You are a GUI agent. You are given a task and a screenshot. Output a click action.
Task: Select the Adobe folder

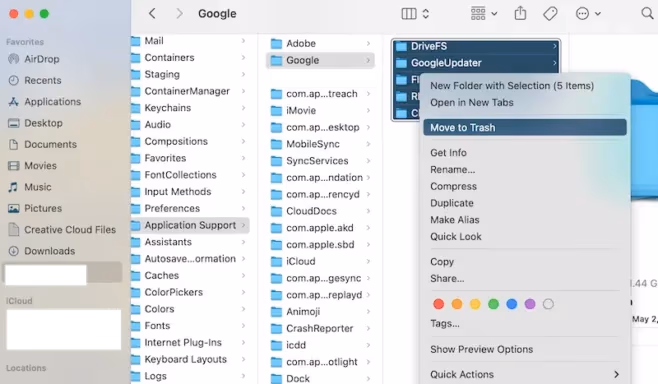click(320, 43)
